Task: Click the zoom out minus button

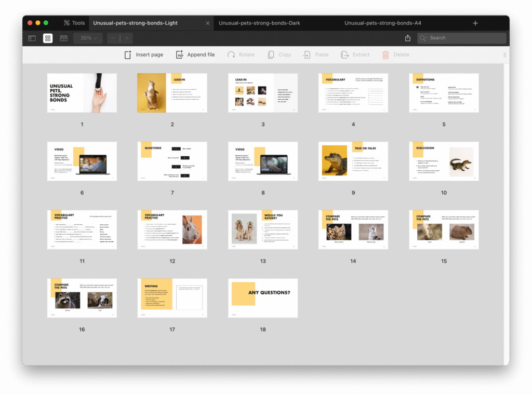Action: [x=113, y=38]
